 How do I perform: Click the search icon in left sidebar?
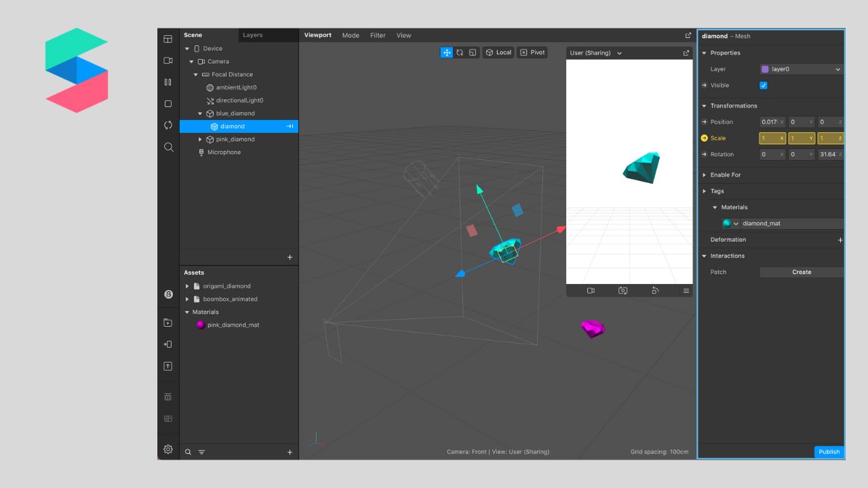click(168, 147)
